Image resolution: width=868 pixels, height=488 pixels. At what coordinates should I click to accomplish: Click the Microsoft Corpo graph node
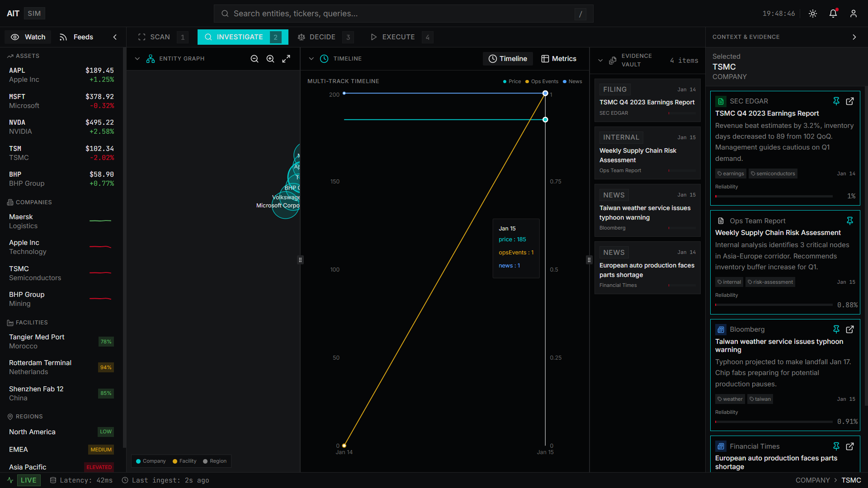286,205
